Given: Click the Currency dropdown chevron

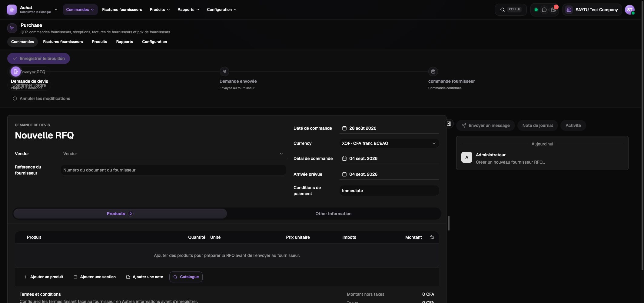Looking at the screenshot, I should [434, 143].
